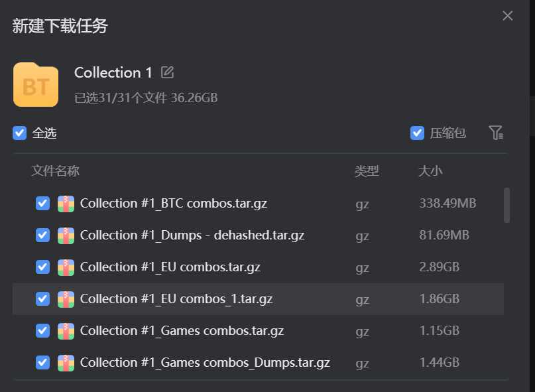Click the BT folder icon
The height and width of the screenshot is (392, 535).
pos(36,85)
